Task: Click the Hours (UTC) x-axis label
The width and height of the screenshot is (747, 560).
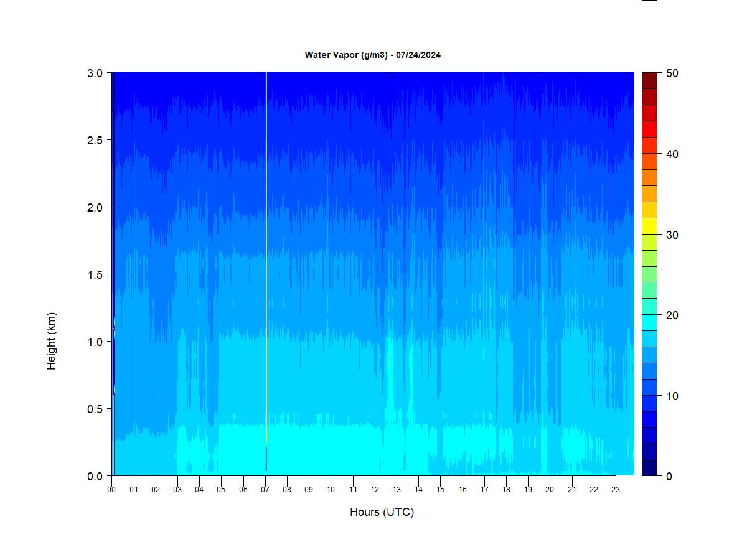Action: 382,512
